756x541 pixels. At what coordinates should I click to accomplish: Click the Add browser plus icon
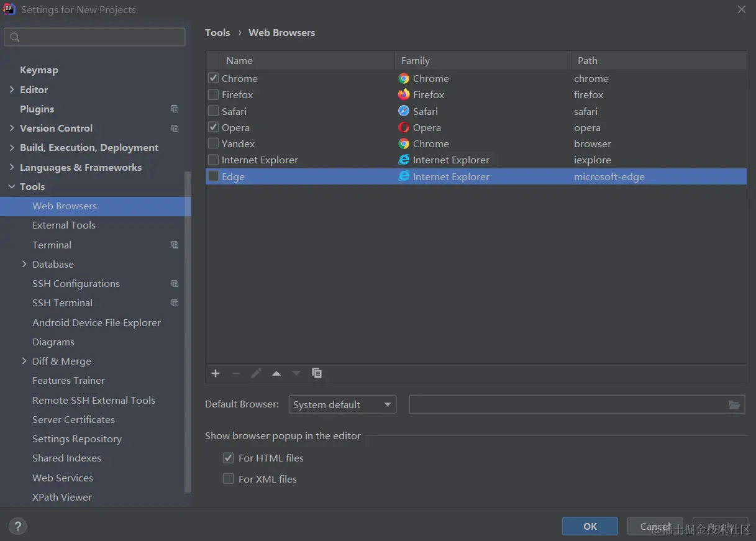coord(216,373)
